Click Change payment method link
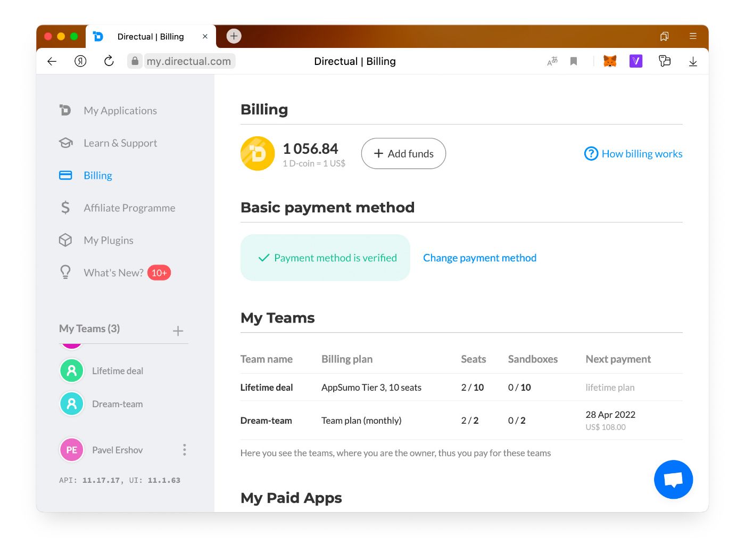This screenshot has width=745, height=560. tap(479, 258)
